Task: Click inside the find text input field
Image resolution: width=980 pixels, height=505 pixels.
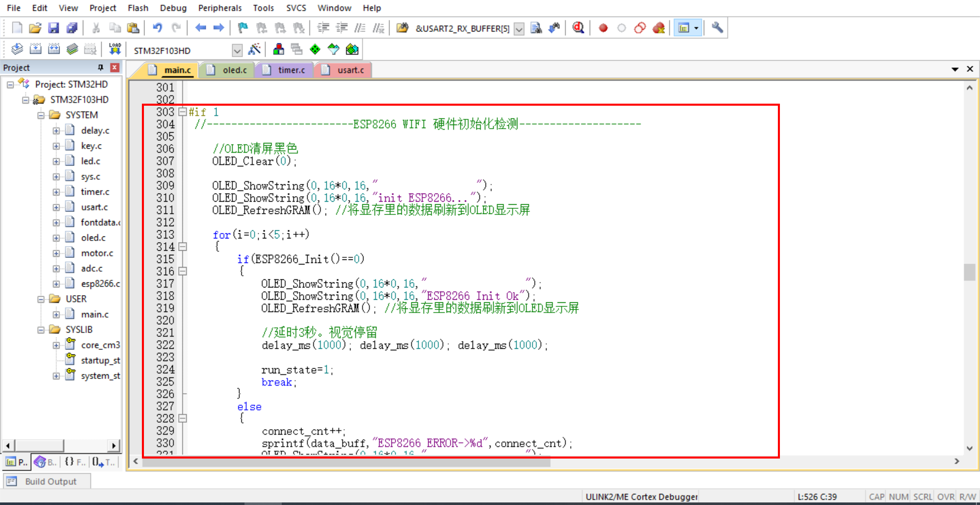Action: coord(462,29)
